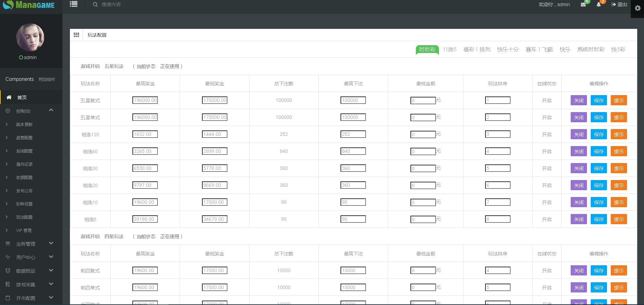Collapse the 控制台 sidebar section

[51, 110]
